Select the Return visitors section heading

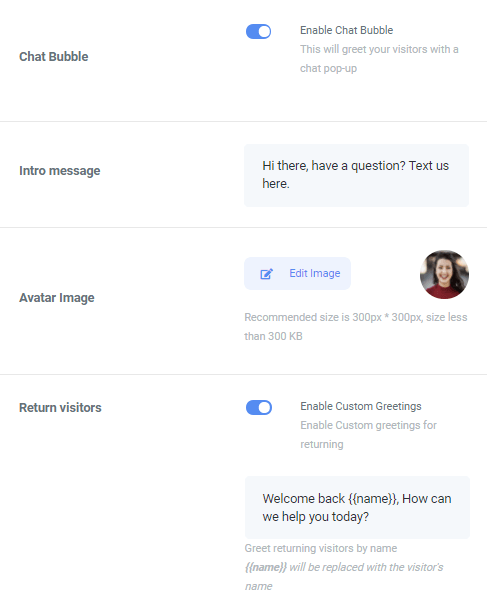point(60,407)
